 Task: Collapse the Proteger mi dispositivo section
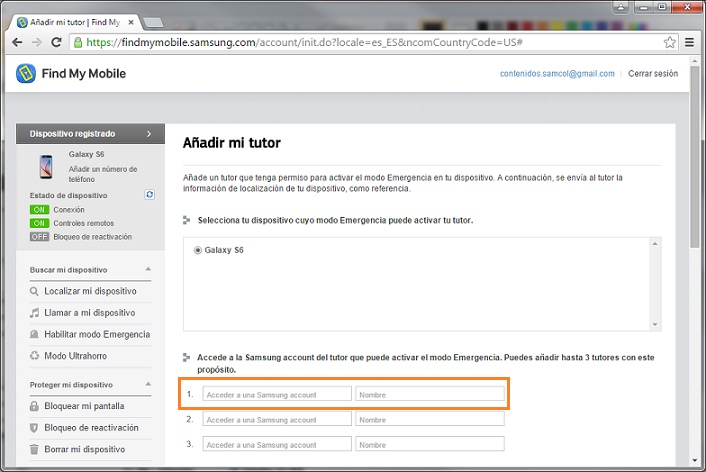click(148, 384)
